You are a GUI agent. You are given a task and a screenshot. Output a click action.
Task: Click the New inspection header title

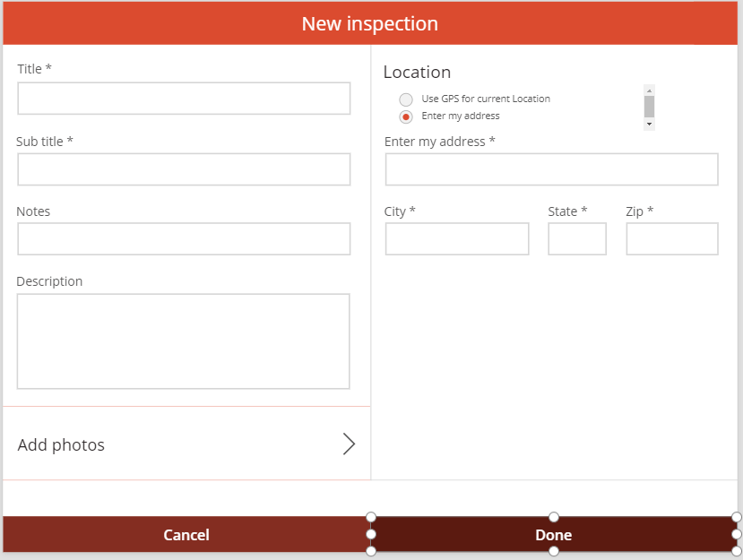click(x=370, y=23)
